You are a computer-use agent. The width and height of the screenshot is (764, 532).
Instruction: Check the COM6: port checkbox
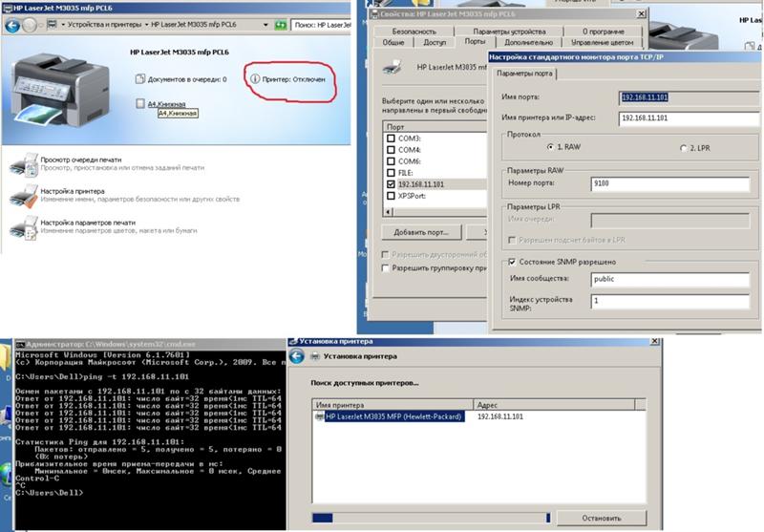[x=391, y=161]
